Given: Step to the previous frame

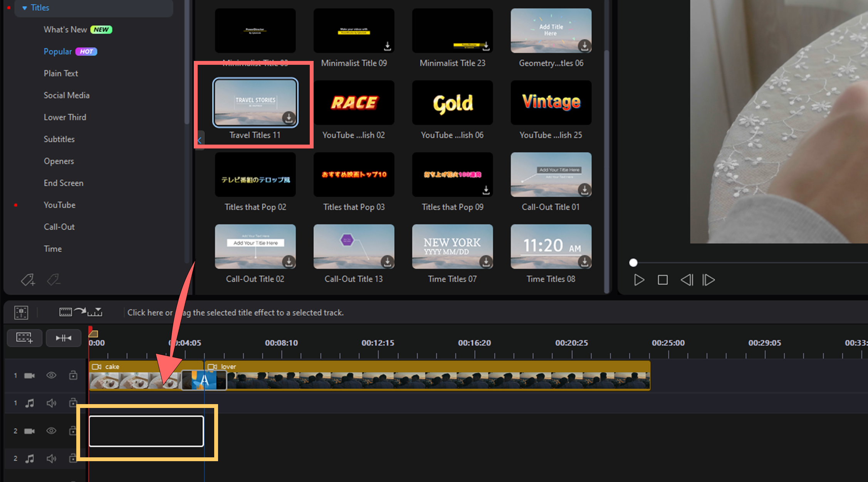Looking at the screenshot, I should coord(687,280).
